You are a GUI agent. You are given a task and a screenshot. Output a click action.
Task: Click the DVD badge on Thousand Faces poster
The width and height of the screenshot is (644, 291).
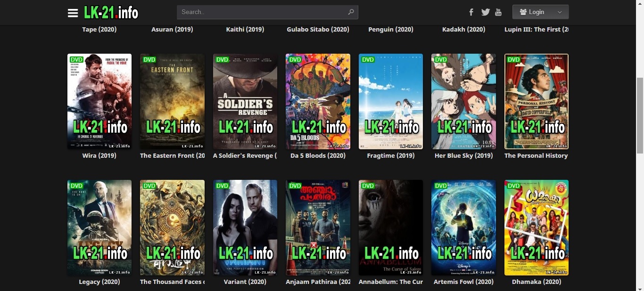pyautogui.click(x=149, y=186)
